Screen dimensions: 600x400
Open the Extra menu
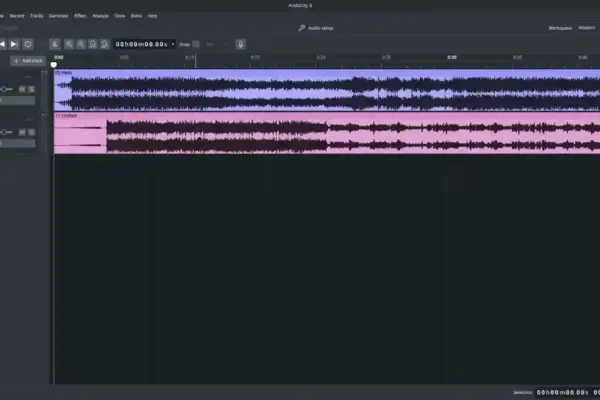pyautogui.click(x=136, y=16)
